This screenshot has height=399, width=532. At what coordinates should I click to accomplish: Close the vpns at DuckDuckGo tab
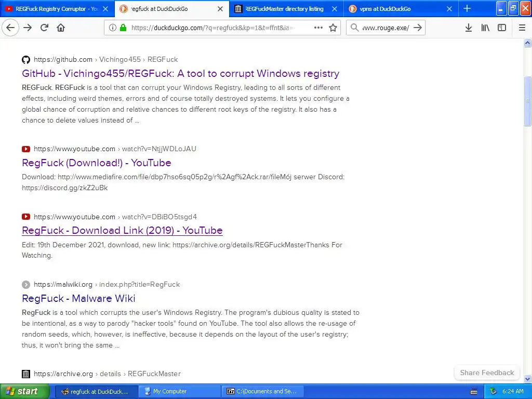449,9
